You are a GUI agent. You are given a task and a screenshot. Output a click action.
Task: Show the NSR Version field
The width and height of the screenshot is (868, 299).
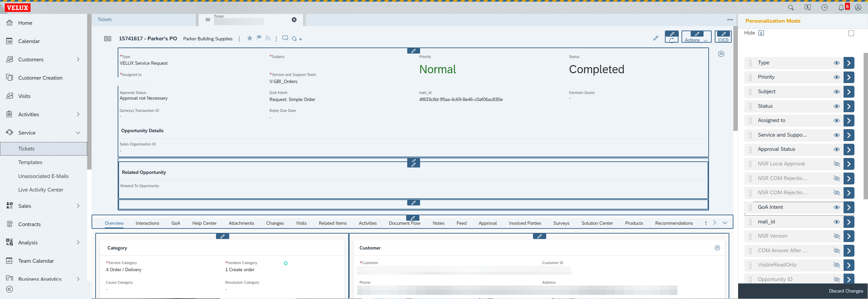(x=836, y=236)
